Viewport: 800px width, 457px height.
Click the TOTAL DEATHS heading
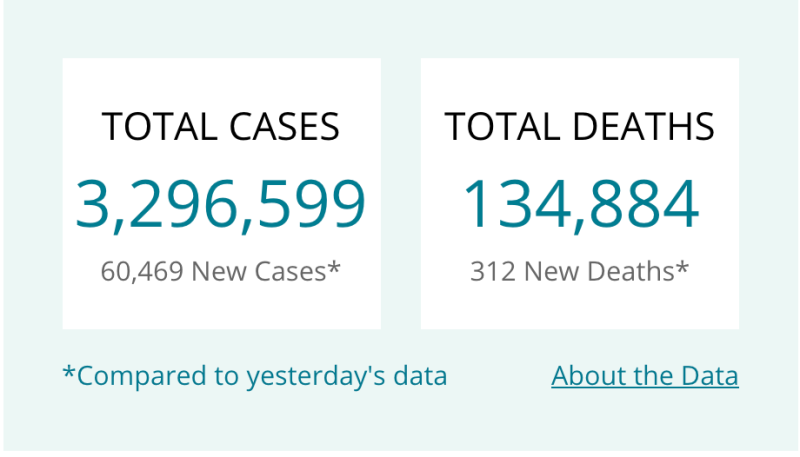click(580, 126)
